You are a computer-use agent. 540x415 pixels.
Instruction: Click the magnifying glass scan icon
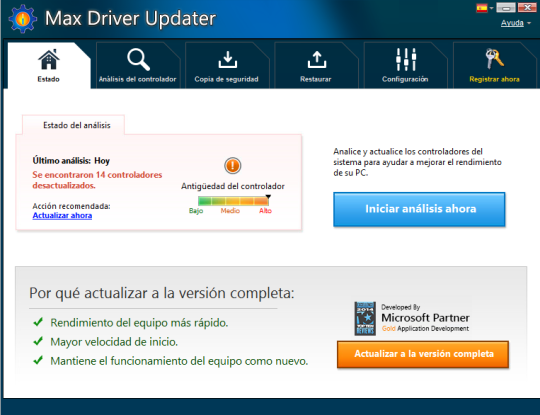click(x=138, y=60)
